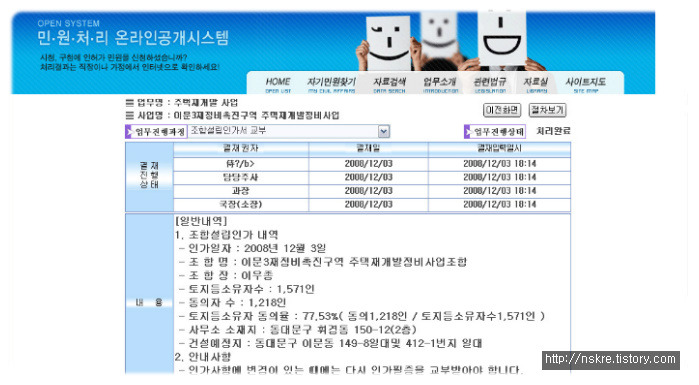The width and height of the screenshot is (699, 385).
Task: Click the 동의율 77.53% line
Action: [362, 316]
